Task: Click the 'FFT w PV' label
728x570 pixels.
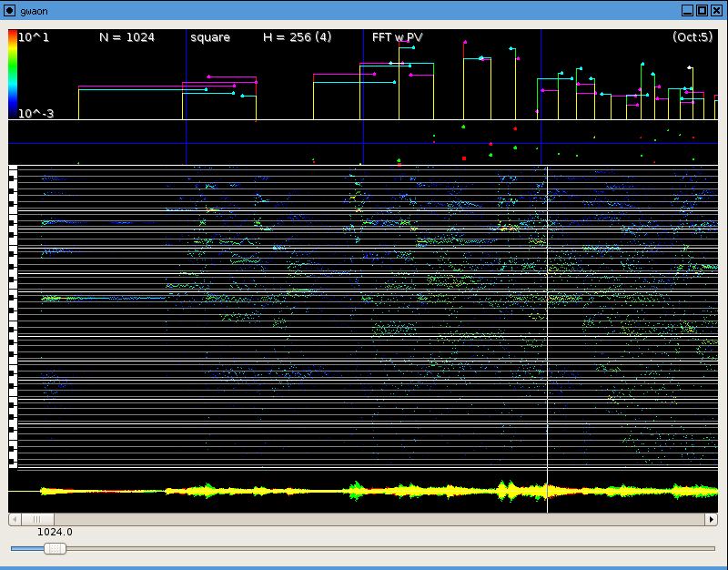Action: click(397, 37)
